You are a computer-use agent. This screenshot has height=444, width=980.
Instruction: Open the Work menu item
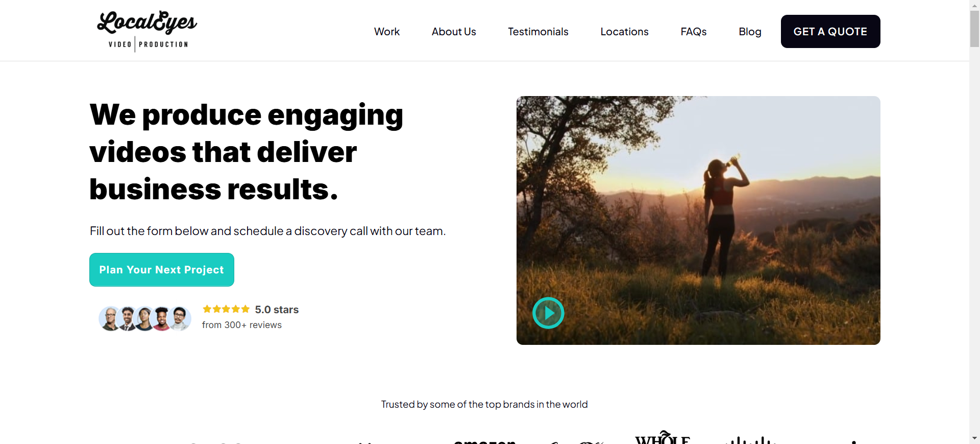(387, 32)
